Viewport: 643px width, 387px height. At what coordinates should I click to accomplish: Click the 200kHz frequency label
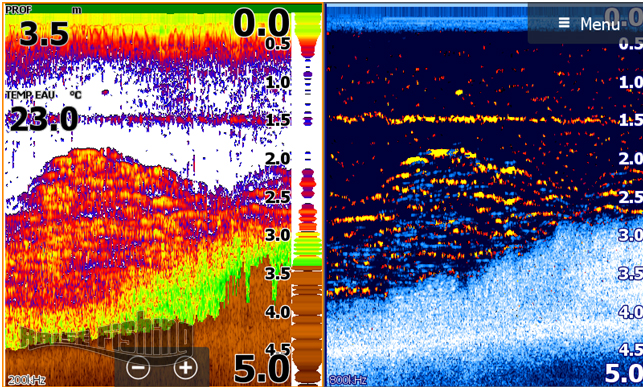[x=26, y=380]
